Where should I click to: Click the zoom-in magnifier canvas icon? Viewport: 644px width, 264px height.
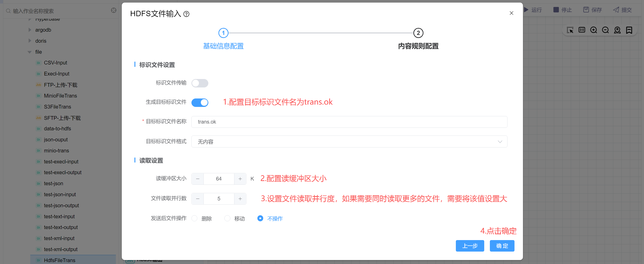594,30
